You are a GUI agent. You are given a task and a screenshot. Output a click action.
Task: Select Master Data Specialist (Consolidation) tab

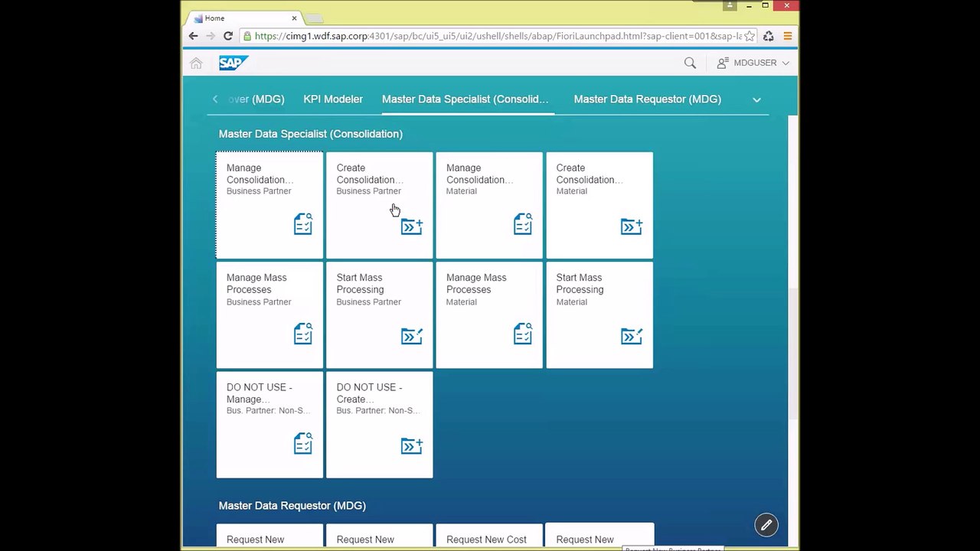(465, 99)
